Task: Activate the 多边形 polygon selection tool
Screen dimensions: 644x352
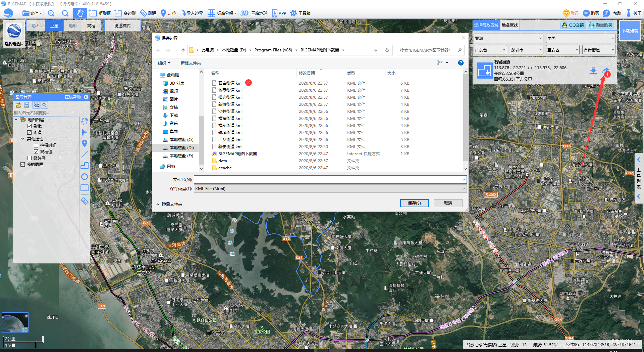Action: 125,13
